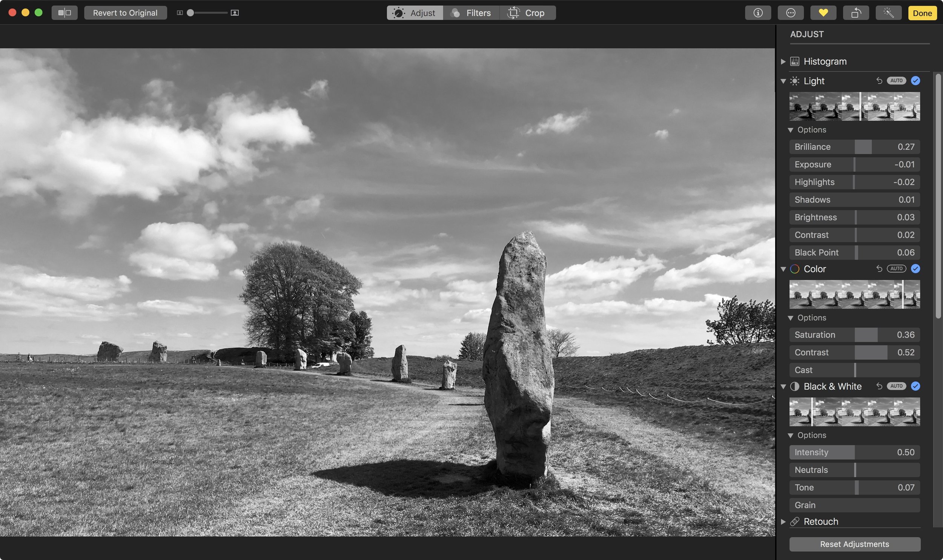Switch to the Adjust tab
The height and width of the screenshot is (560, 943).
point(415,13)
